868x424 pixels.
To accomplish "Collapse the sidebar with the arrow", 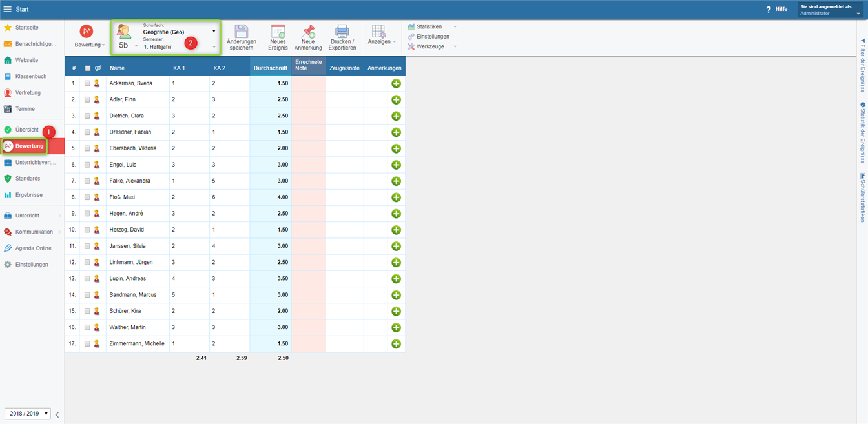I will pyautogui.click(x=57, y=414).
